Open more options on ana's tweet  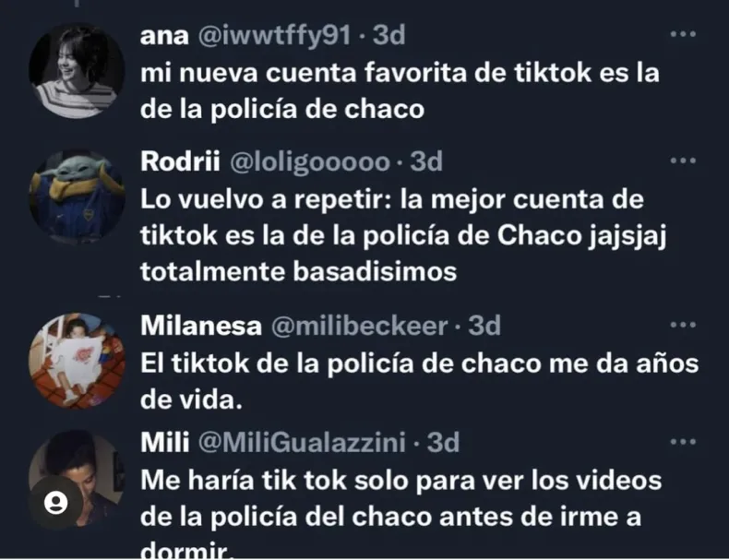pos(683,34)
